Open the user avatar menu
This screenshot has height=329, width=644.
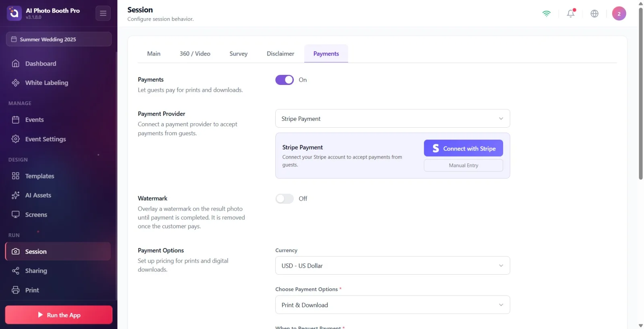pos(619,13)
